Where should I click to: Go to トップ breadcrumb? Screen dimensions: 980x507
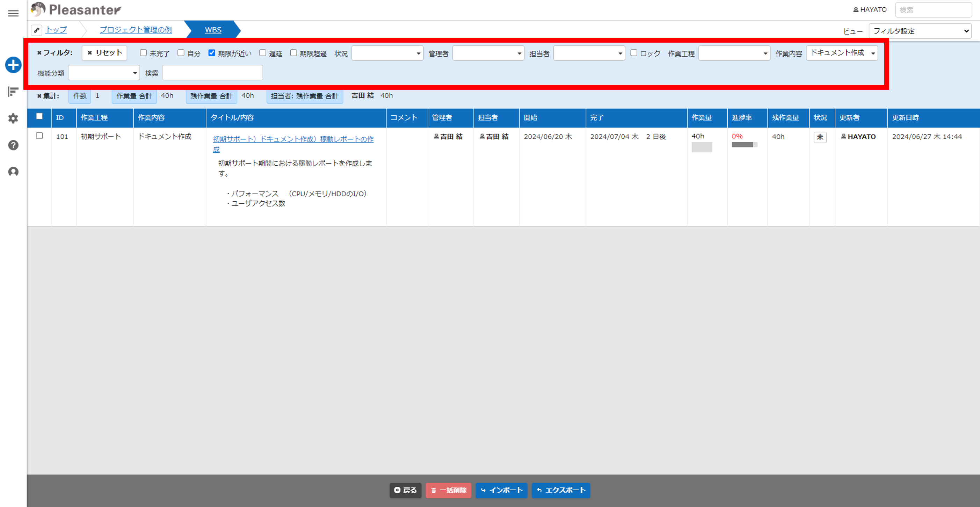pos(56,30)
